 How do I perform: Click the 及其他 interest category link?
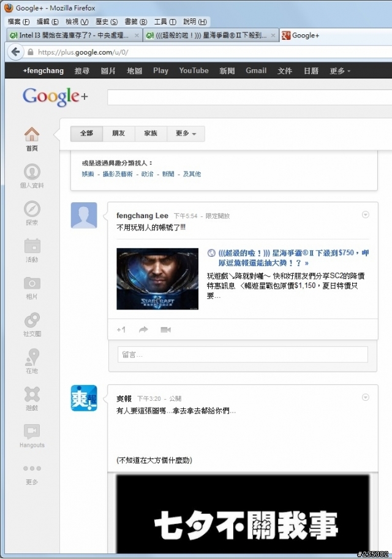192,174
